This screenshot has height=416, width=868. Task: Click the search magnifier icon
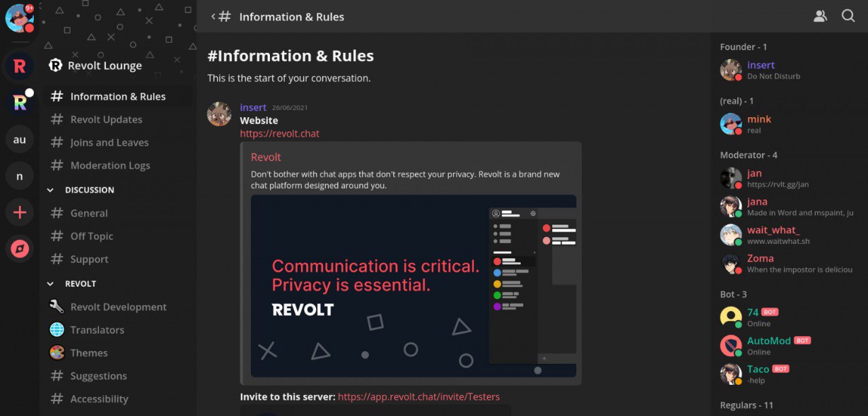pyautogui.click(x=848, y=16)
